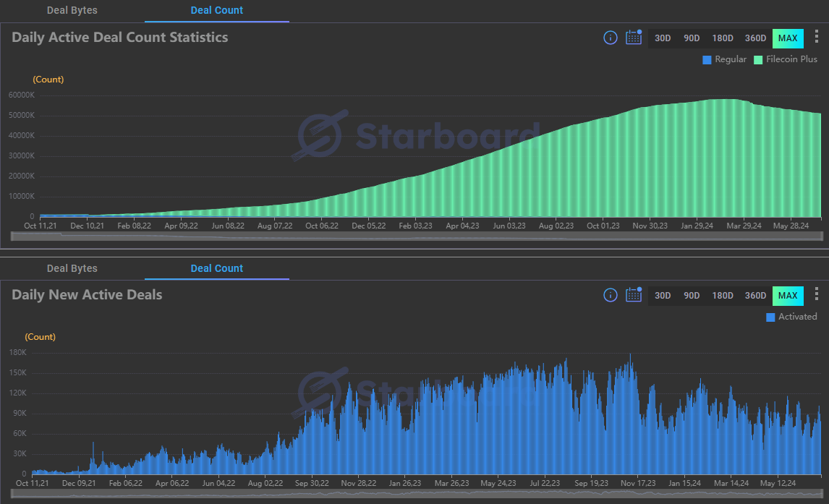Switch to Deal Bytes tab in bottom panel
The image size is (829, 504).
tap(72, 268)
